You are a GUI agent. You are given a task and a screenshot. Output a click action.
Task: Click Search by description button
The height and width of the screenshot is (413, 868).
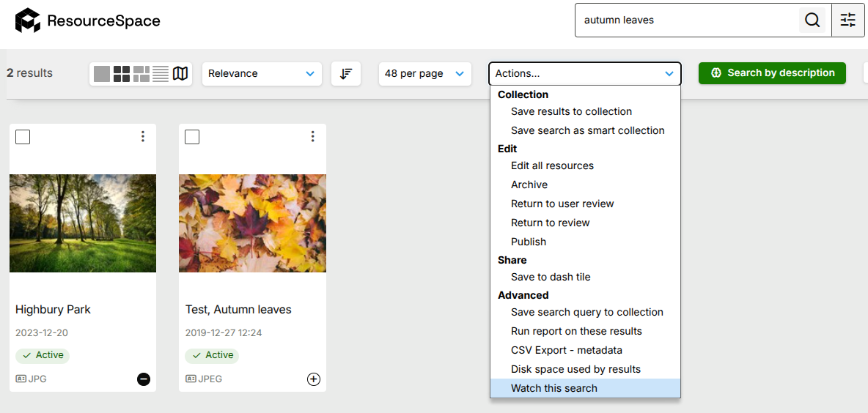click(x=772, y=73)
